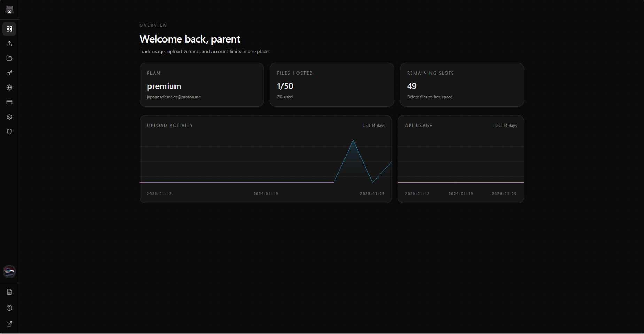Click the globe domains icon
The width and height of the screenshot is (644, 334).
click(9, 88)
